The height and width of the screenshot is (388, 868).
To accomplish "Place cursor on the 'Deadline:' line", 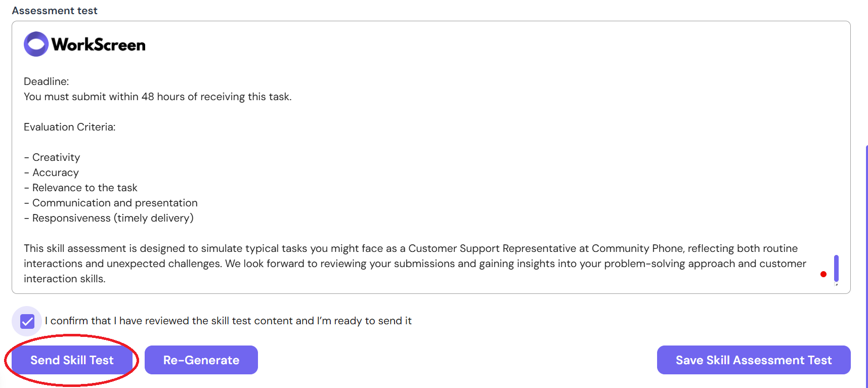I will click(47, 81).
